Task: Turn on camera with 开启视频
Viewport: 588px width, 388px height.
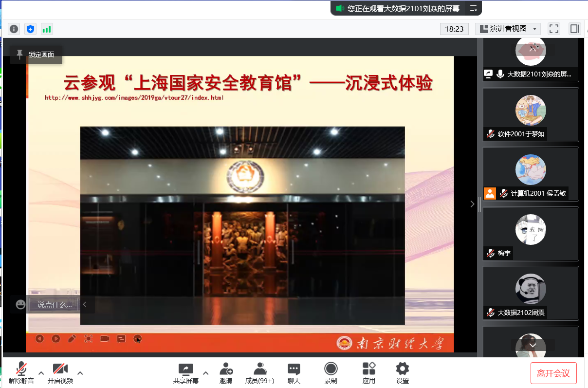Action: coord(60,373)
